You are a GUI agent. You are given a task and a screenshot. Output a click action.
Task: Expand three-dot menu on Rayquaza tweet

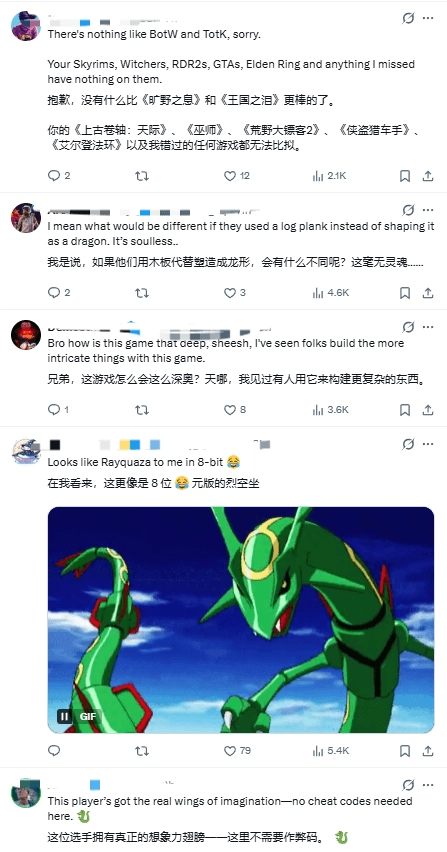[x=428, y=444]
